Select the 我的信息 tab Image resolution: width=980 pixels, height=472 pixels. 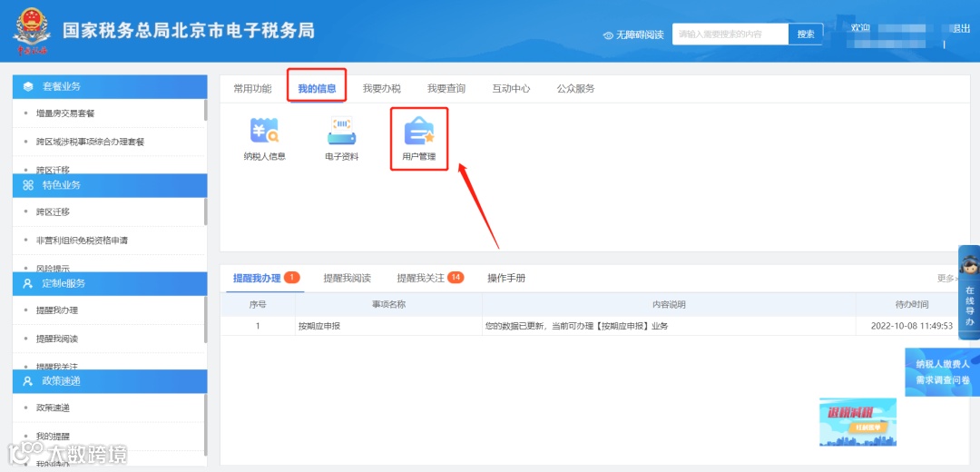[317, 89]
